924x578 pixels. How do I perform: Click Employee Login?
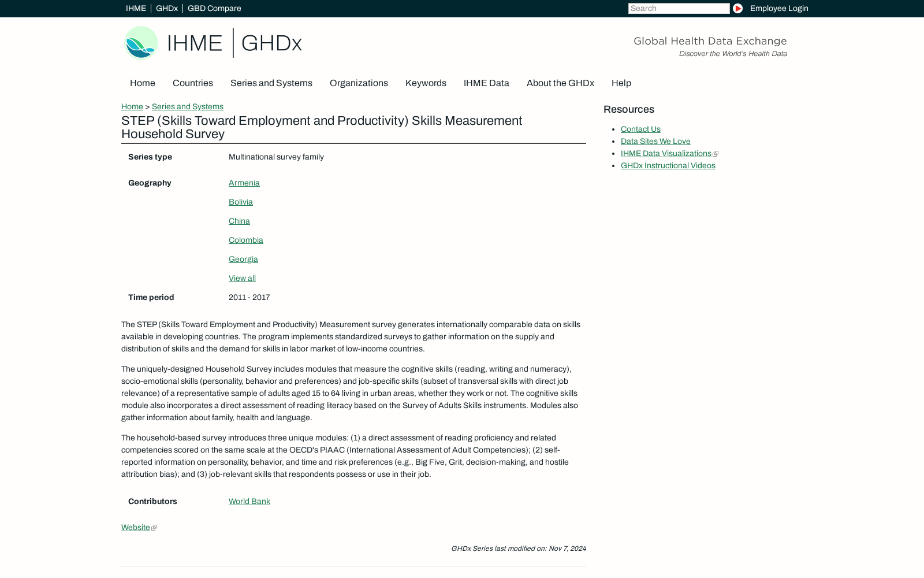(779, 8)
